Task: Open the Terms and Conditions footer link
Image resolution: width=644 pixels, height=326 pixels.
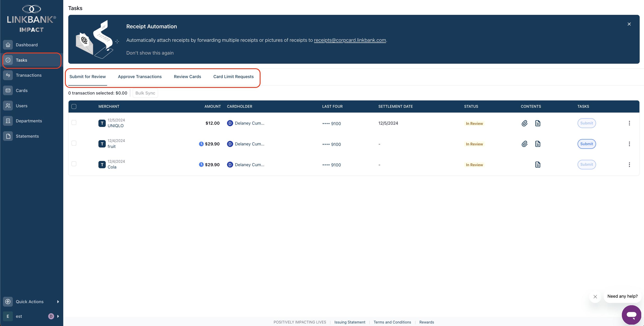Action: click(x=392, y=322)
